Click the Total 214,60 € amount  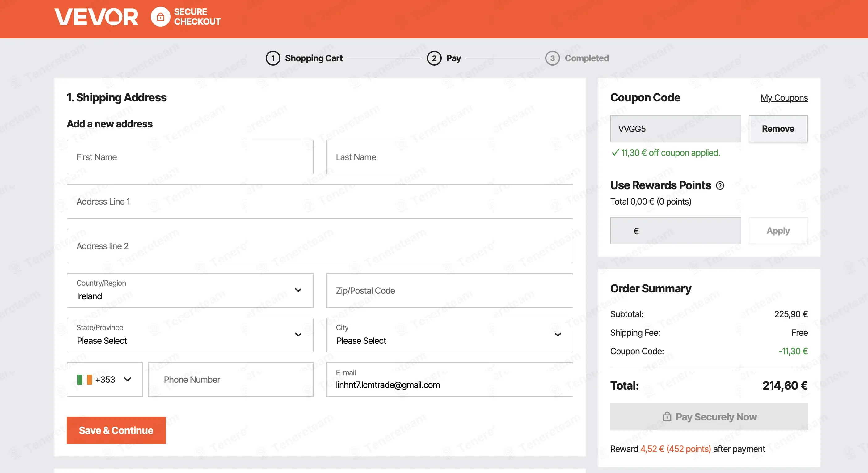click(x=785, y=385)
